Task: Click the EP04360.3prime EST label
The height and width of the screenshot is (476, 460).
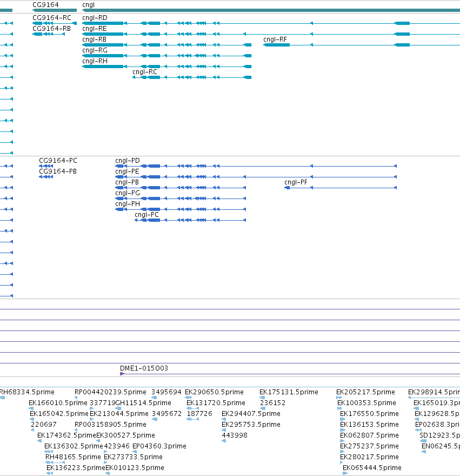Action: pyautogui.click(x=159, y=446)
